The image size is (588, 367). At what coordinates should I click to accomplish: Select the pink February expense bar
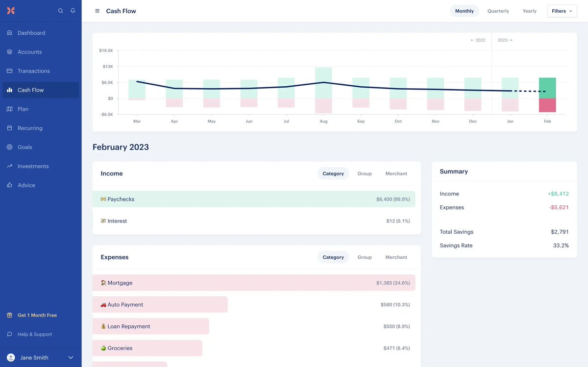coord(547,105)
